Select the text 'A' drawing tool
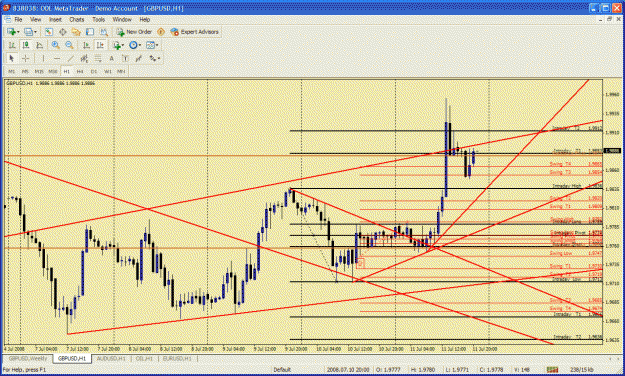The height and width of the screenshot is (376, 625). click(112, 58)
